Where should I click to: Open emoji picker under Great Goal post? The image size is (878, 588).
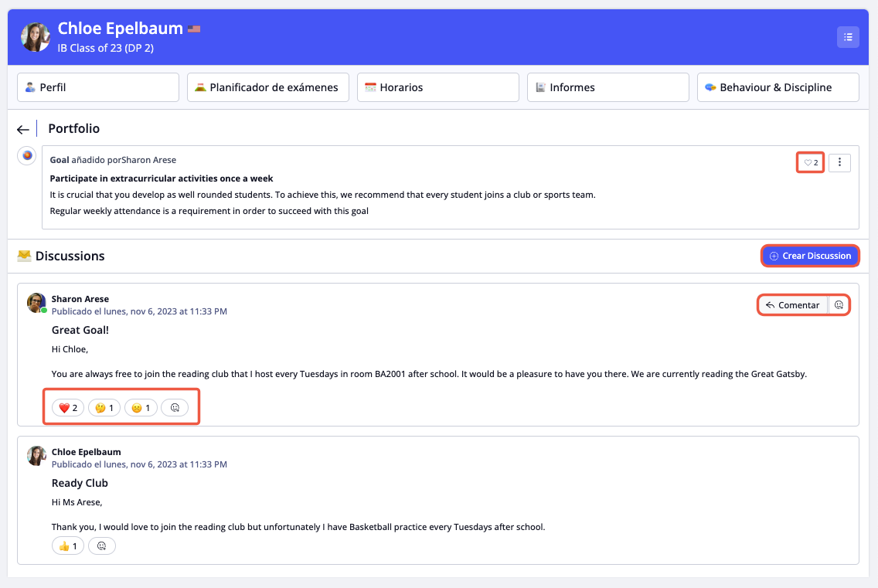coord(175,408)
